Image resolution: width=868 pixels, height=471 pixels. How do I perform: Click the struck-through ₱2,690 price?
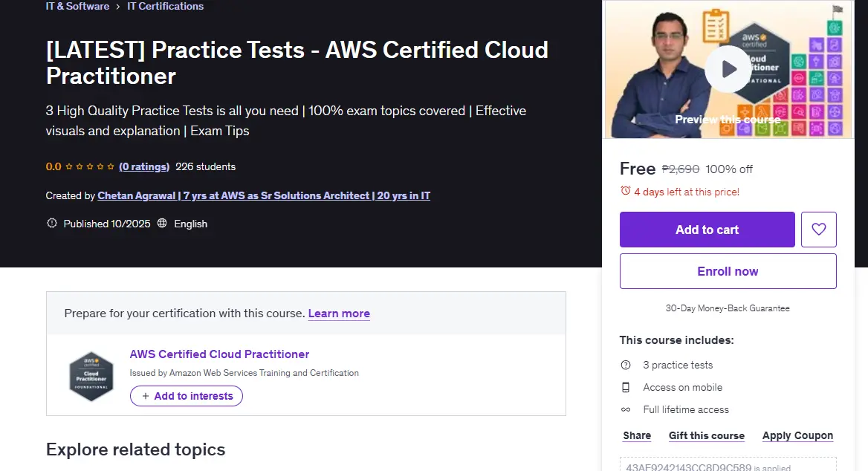[680, 169]
